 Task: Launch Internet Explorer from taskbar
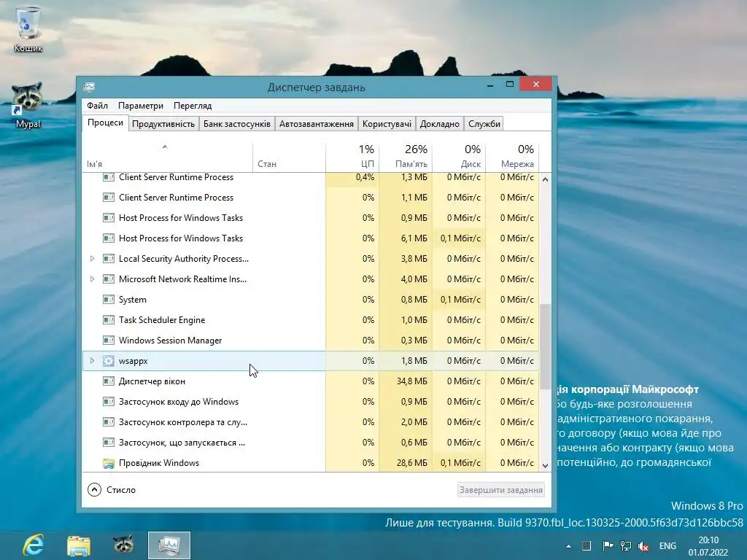tap(34, 545)
